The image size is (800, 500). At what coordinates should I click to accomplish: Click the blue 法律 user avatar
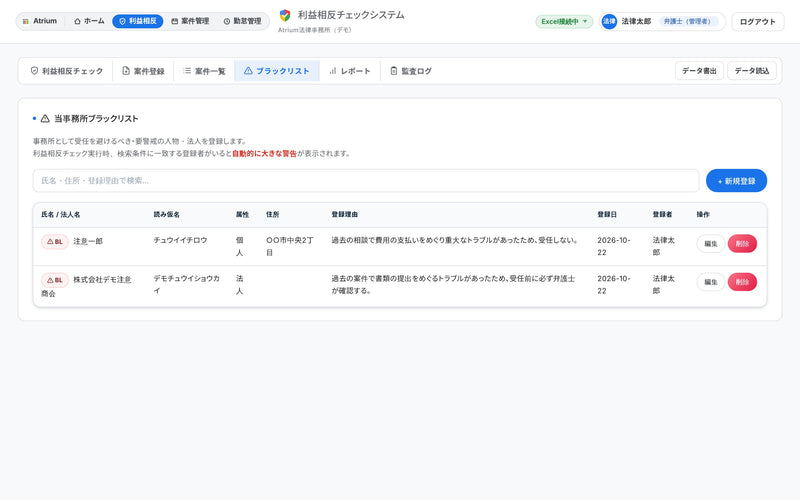tap(609, 21)
